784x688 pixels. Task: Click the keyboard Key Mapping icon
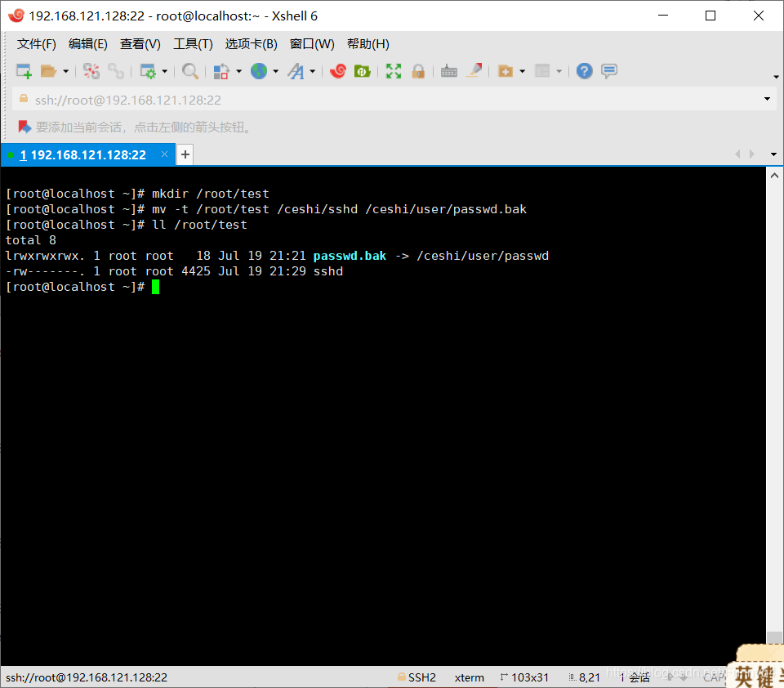449,72
